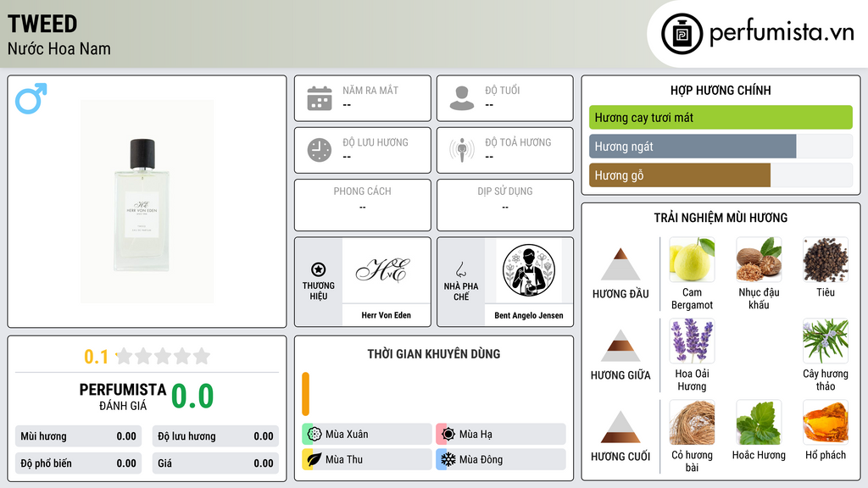
Task: Click the person icon for Độ Tuổi
Action: 462,98
